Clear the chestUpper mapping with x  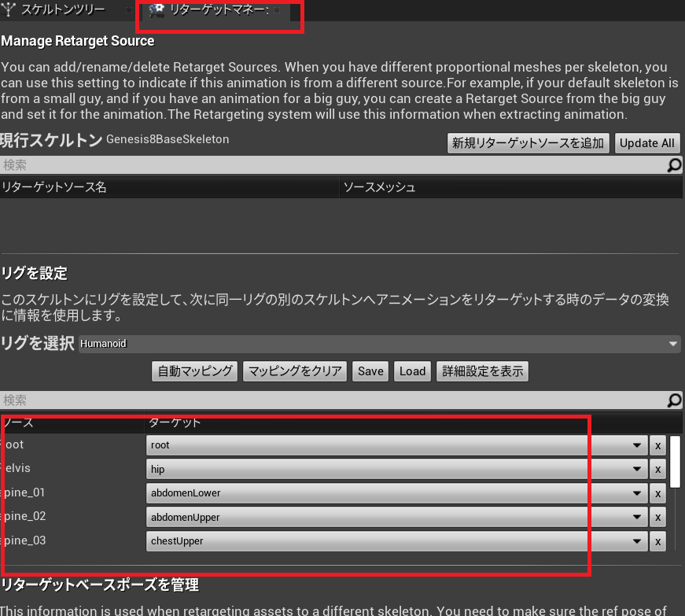[x=657, y=542]
